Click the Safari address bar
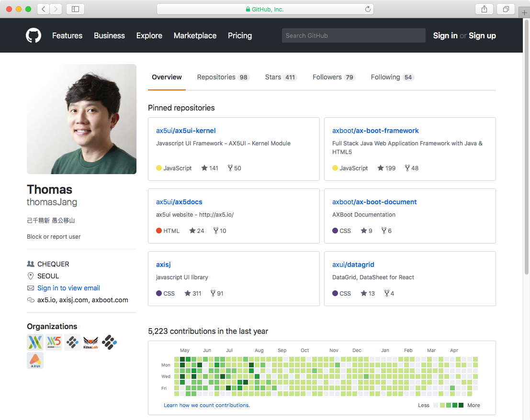This screenshot has height=420, width=530. tap(265, 9)
